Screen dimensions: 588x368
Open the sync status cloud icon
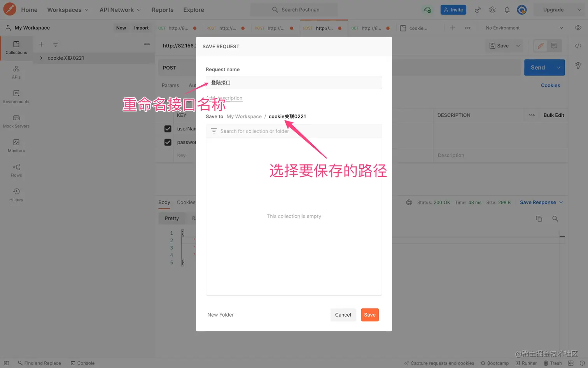coord(427,10)
